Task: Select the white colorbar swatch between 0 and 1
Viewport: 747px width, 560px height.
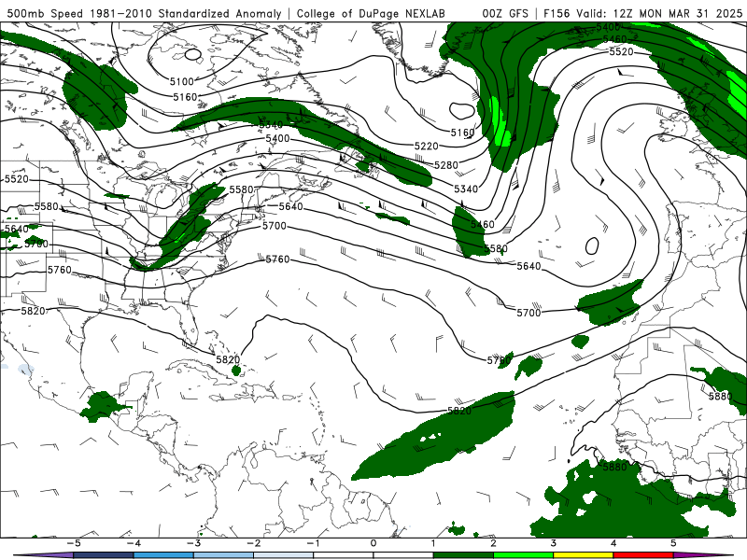Action: pos(403,555)
